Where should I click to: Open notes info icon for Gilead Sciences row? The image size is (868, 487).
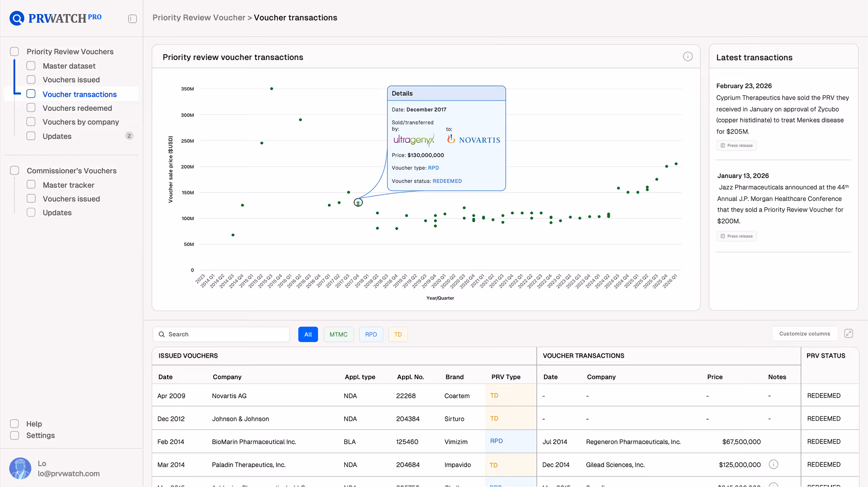point(774,464)
